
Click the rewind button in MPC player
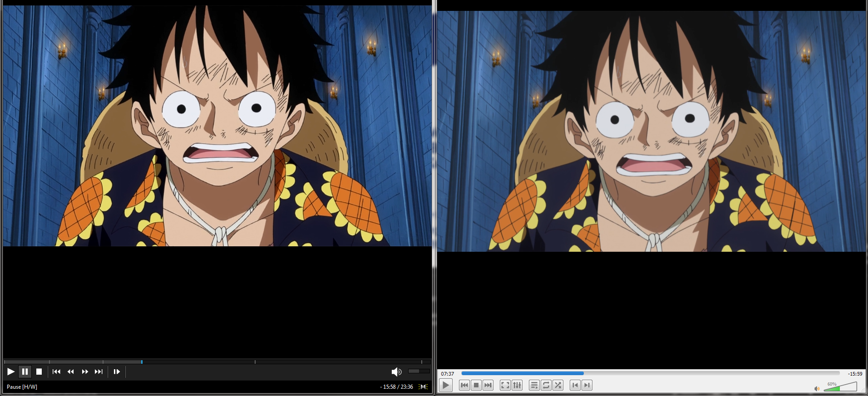(x=70, y=372)
